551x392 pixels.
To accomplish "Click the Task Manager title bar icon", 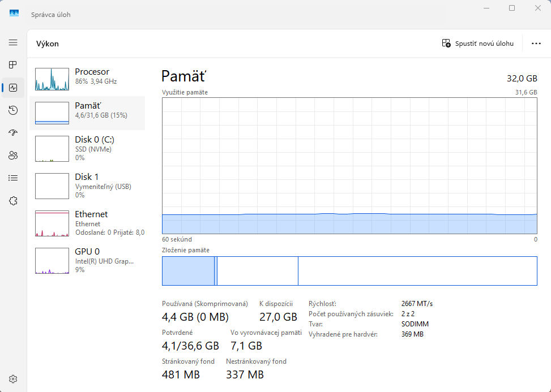I will pos(14,14).
